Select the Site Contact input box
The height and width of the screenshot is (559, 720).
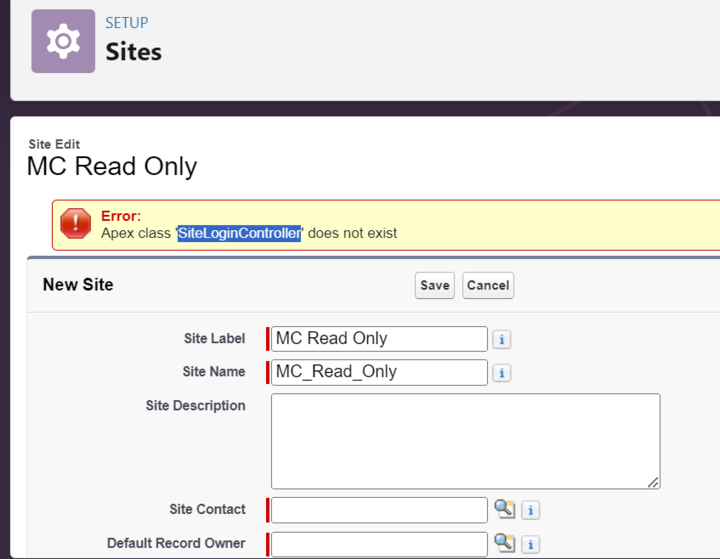379,509
